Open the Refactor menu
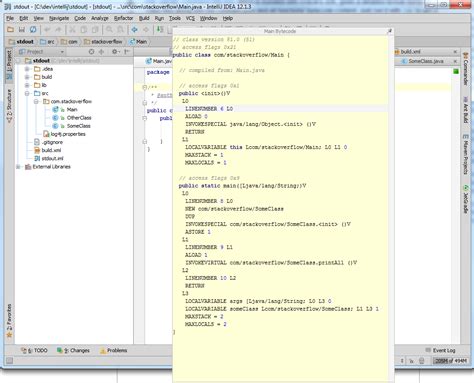The image size is (474, 383). (123, 18)
